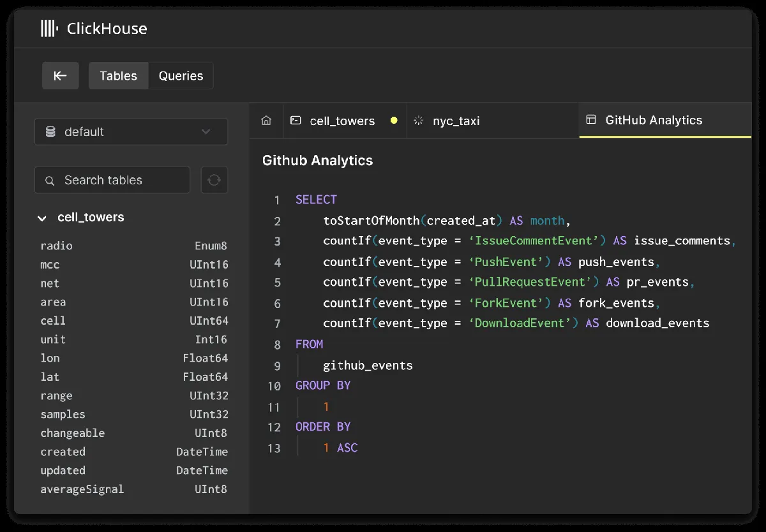
Task: Select the samples column row
Action: pyautogui.click(x=134, y=415)
